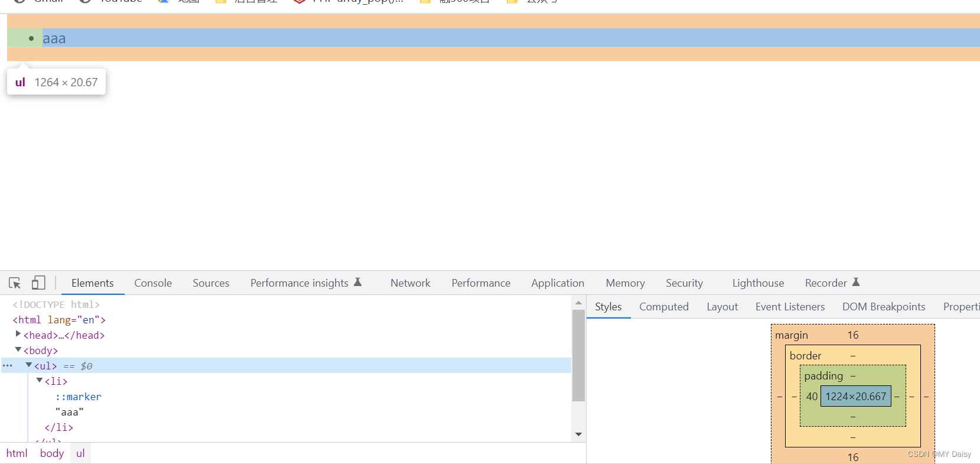Activate the inspect element picker icon

tap(15, 283)
